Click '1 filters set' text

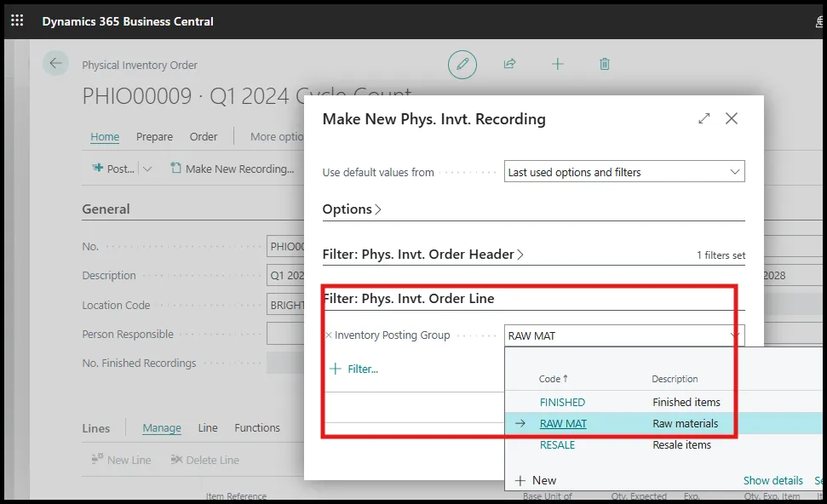pos(721,255)
